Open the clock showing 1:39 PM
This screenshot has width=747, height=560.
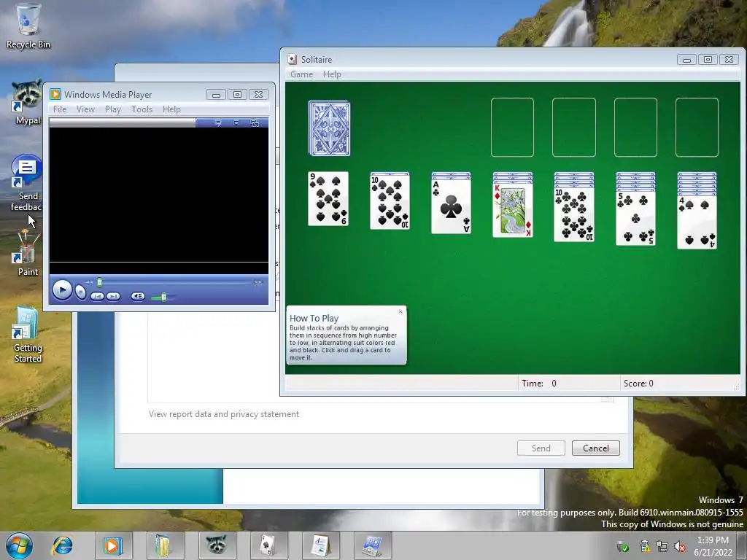coord(713,546)
